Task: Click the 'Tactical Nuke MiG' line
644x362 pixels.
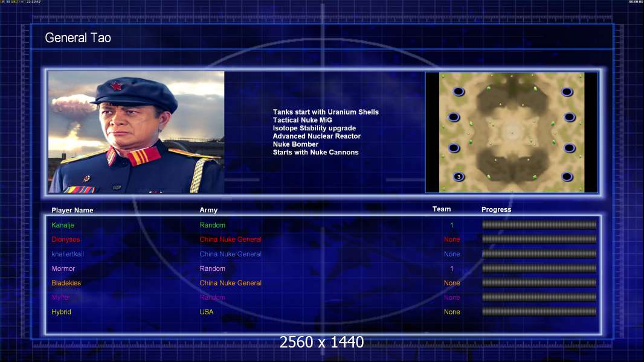Action: 302,120
